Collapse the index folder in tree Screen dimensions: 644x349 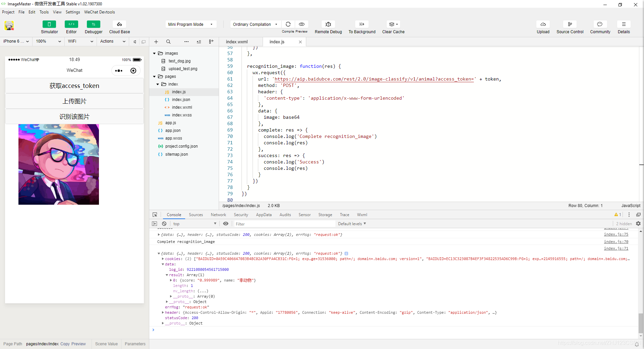coord(158,84)
